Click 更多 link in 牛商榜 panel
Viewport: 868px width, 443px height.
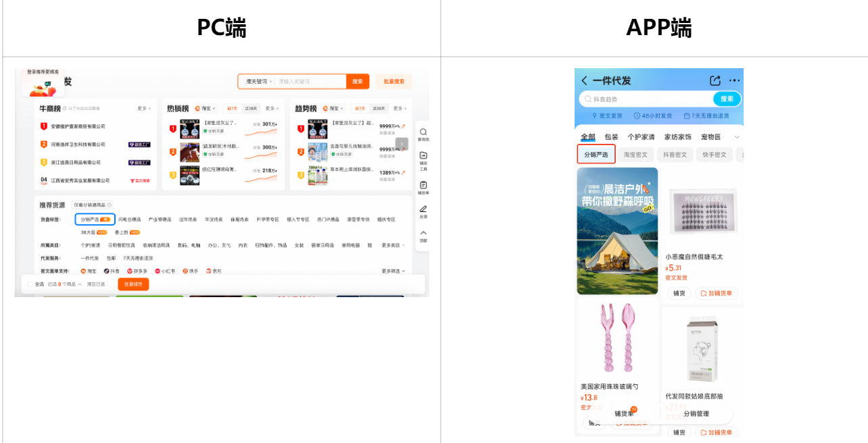coord(144,108)
